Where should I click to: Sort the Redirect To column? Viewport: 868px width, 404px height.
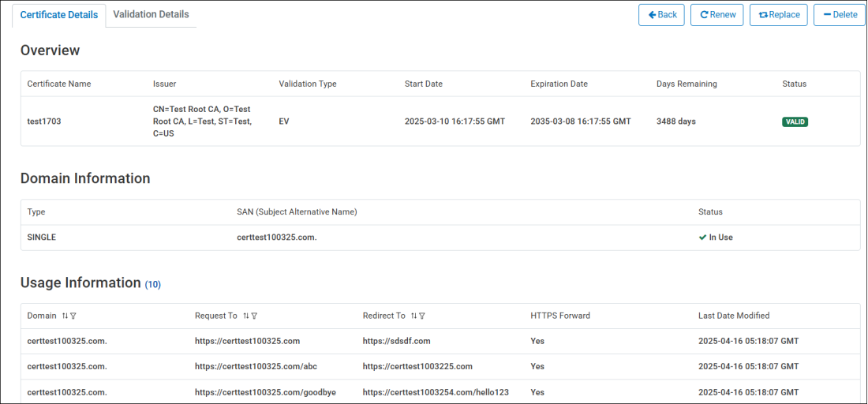tap(413, 316)
